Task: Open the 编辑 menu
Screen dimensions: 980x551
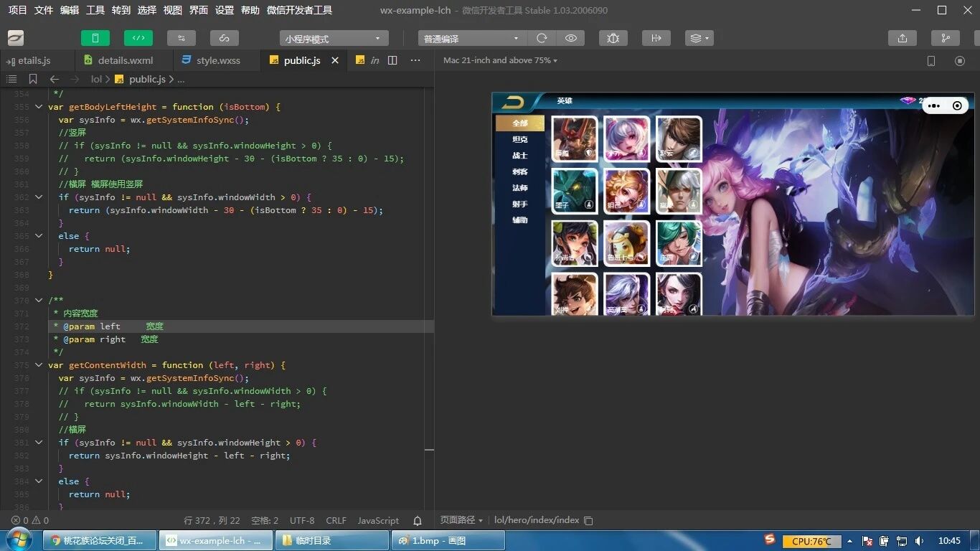Action: [70, 10]
